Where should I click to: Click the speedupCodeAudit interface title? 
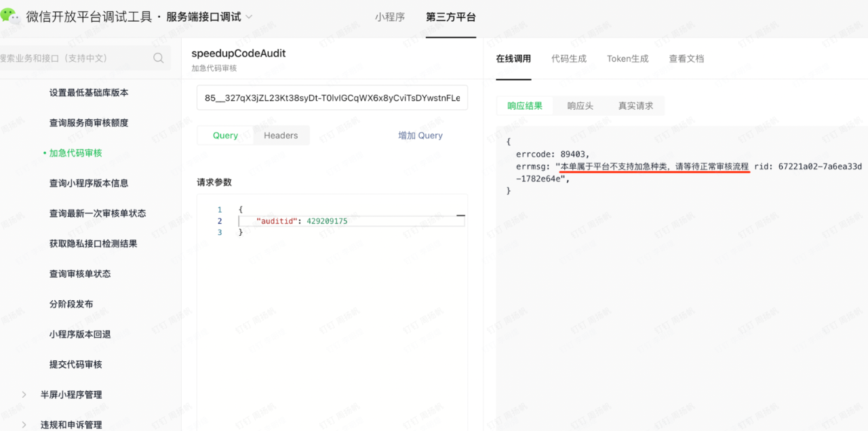tap(239, 54)
